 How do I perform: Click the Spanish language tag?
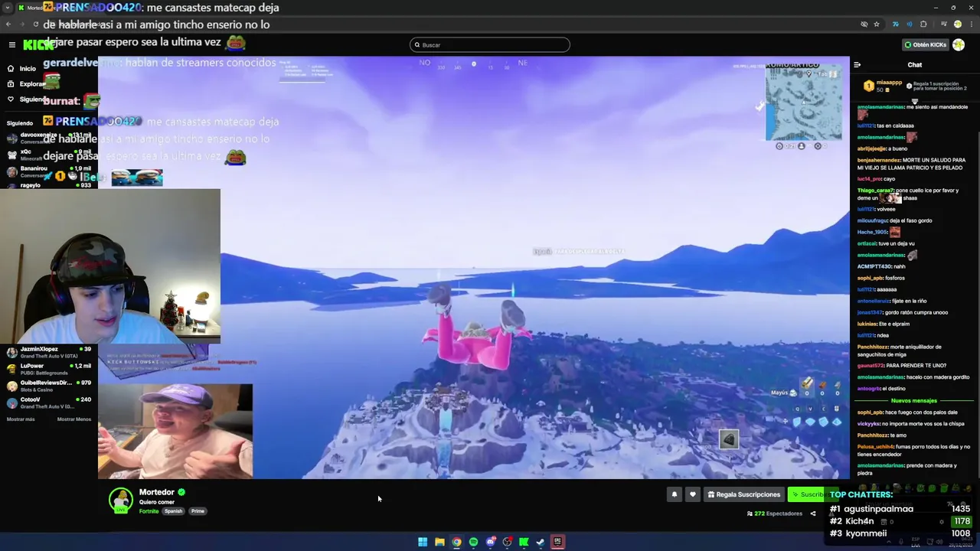tap(174, 511)
